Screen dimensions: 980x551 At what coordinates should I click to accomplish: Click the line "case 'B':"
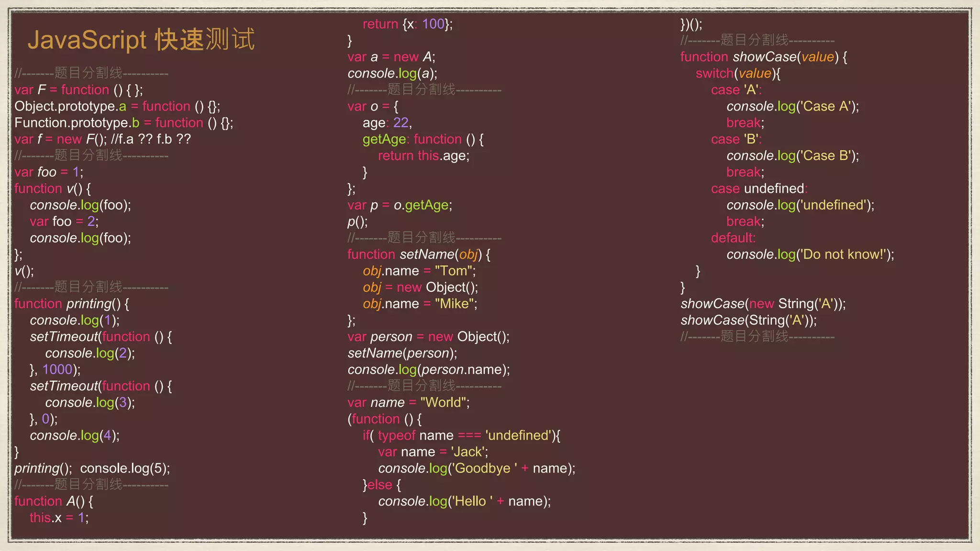pos(736,139)
